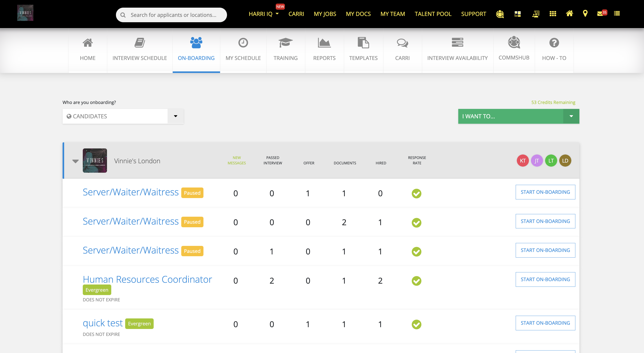Start on-boarding for quick test job
644x353 pixels.
tap(545, 323)
